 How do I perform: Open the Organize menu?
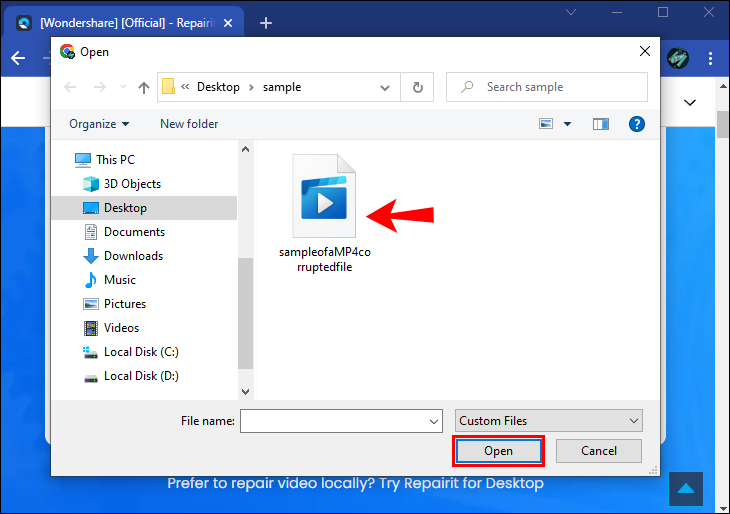click(x=99, y=124)
